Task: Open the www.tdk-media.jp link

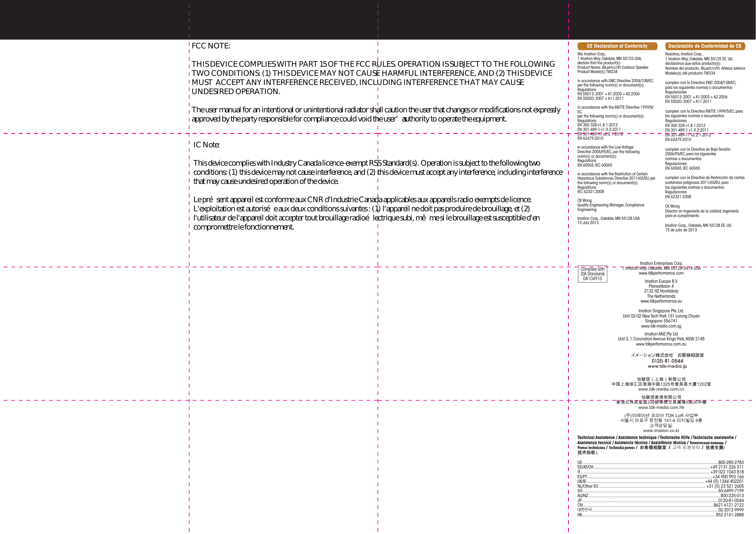Action: coord(667,366)
